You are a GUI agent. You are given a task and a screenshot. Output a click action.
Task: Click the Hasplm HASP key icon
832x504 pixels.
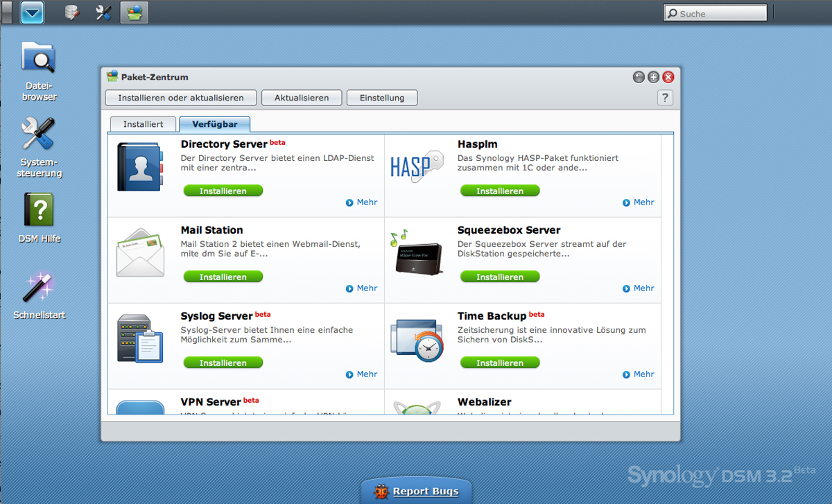pos(416,167)
